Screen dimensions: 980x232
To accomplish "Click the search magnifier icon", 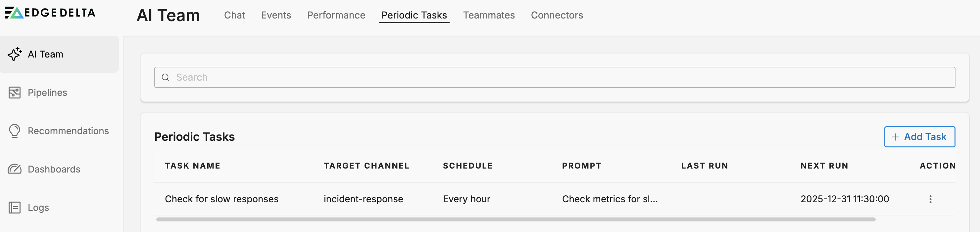I will 166,77.
